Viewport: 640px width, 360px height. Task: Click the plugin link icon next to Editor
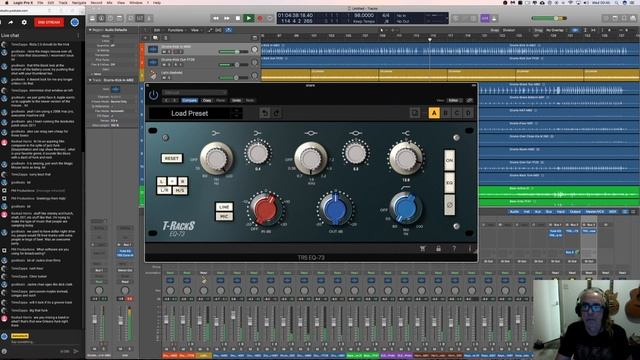470,100
